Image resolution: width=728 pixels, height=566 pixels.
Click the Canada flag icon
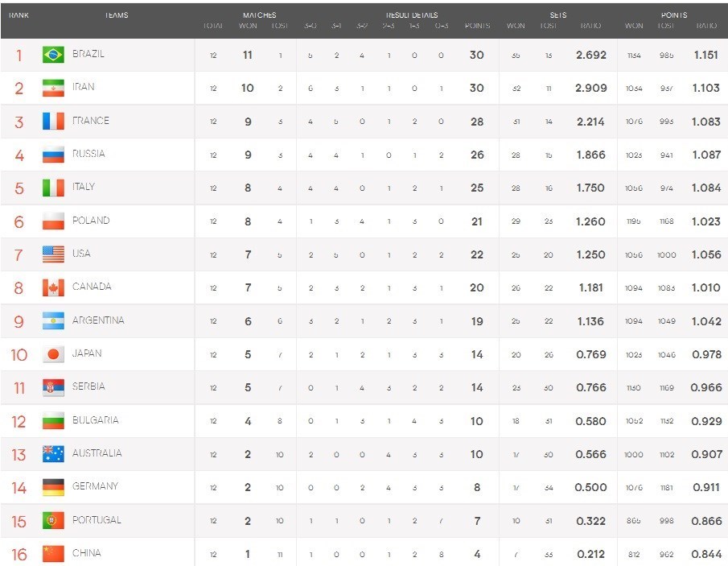coord(53,287)
